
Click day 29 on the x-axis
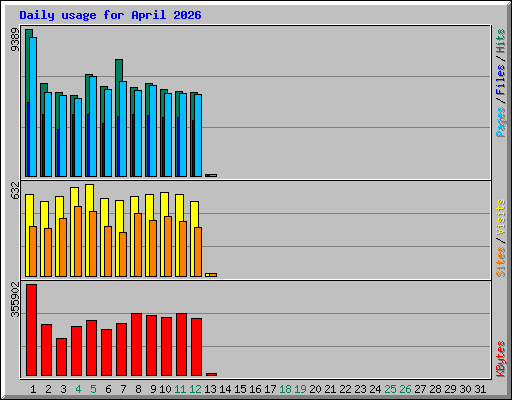click(x=450, y=389)
